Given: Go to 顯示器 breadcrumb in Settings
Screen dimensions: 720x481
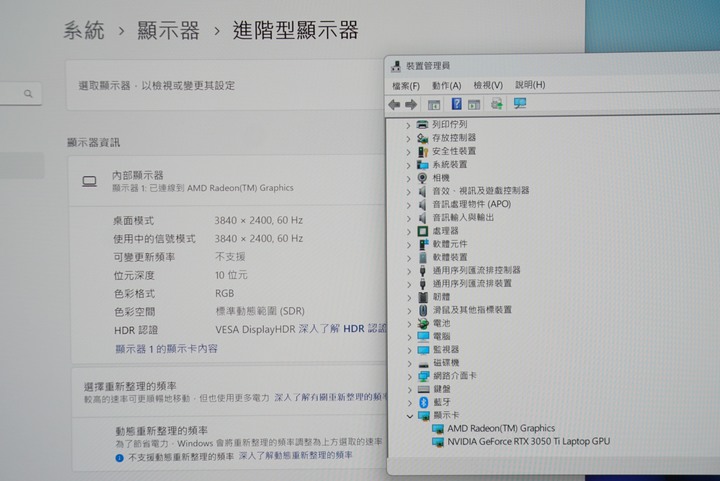Looking at the screenshot, I should [x=168, y=30].
